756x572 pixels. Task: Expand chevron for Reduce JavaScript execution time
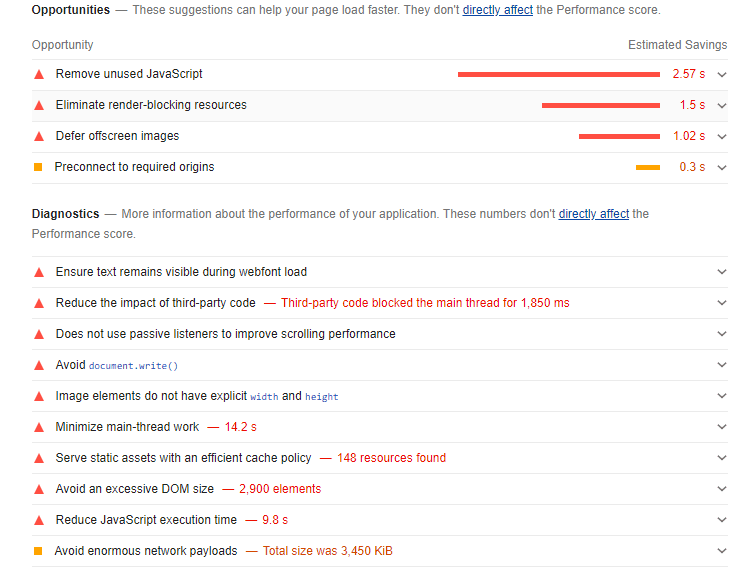[722, 520]
